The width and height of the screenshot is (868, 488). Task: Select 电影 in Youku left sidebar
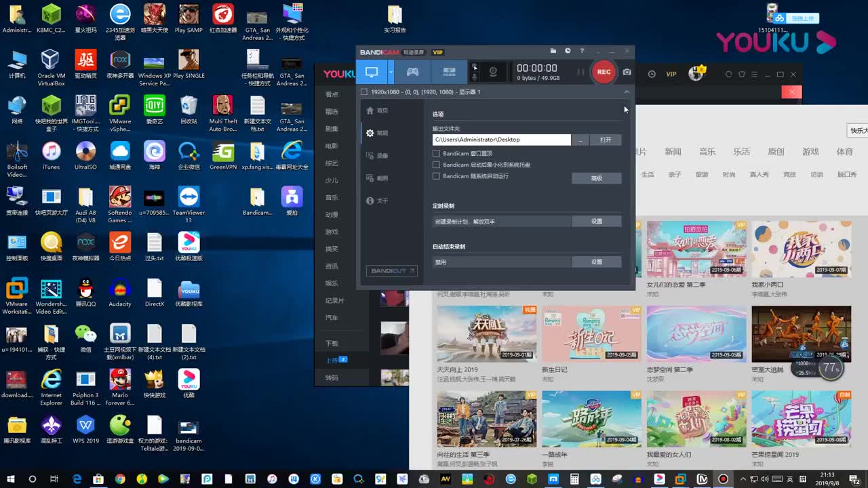click(x=332, y=146)
